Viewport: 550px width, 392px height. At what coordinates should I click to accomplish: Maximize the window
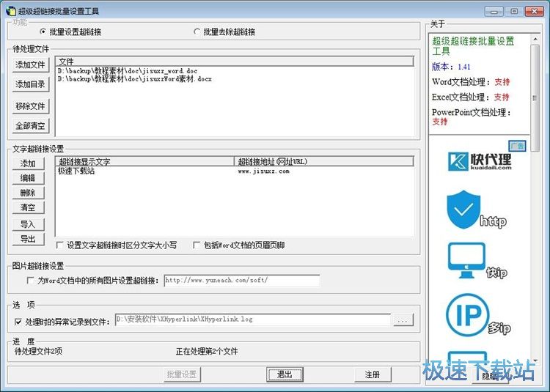tap(514, 11)
